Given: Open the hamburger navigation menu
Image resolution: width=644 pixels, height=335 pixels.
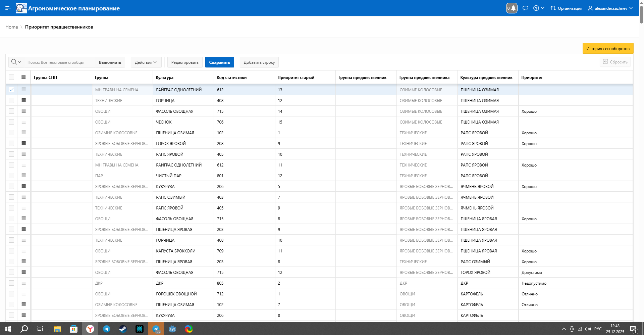Looking at the screenshot, I should (x=8, y=8).
